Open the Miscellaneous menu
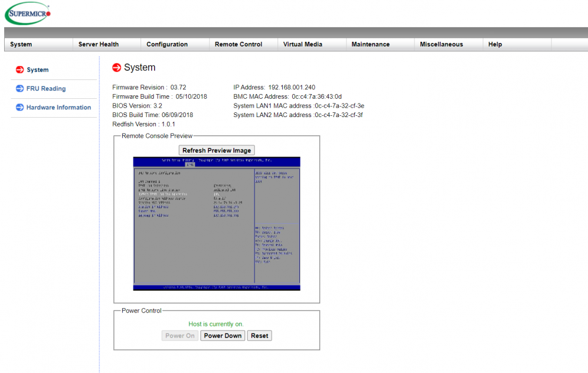This screenshot has height=373, width=588. click(442, 44)
